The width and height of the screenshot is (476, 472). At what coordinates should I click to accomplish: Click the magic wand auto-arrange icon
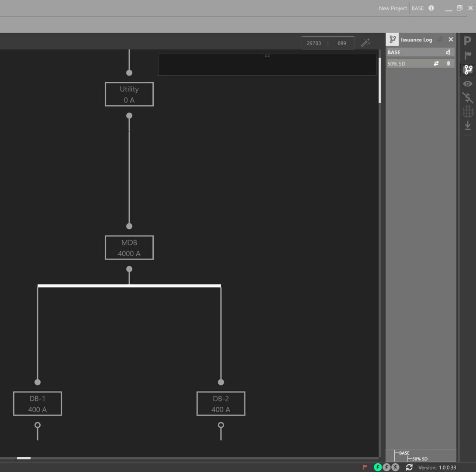click(x=366, y=42)
